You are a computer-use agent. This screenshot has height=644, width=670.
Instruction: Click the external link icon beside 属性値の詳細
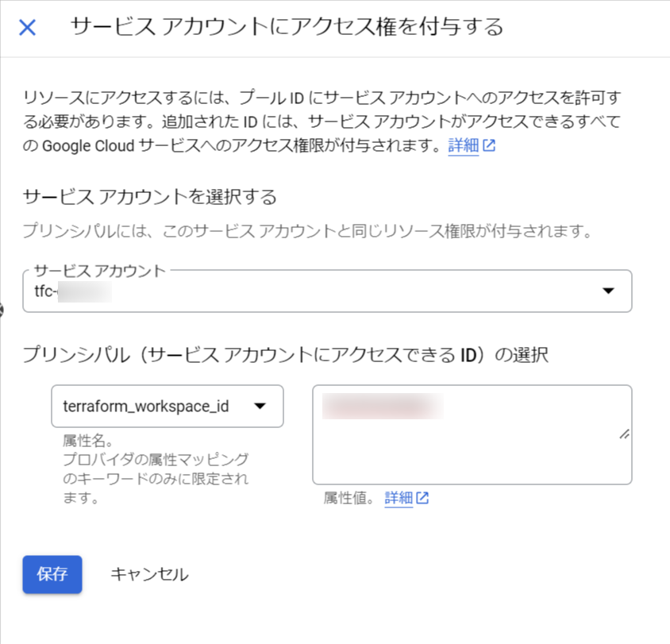coord(424,498)
